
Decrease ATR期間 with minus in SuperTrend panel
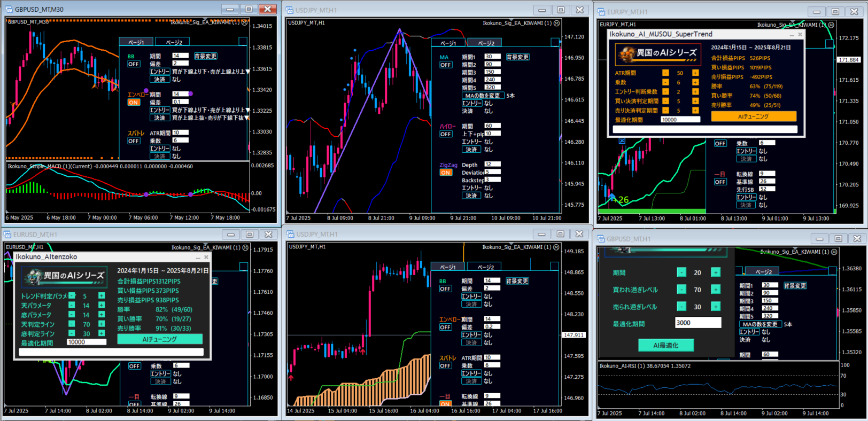[665, 73]
